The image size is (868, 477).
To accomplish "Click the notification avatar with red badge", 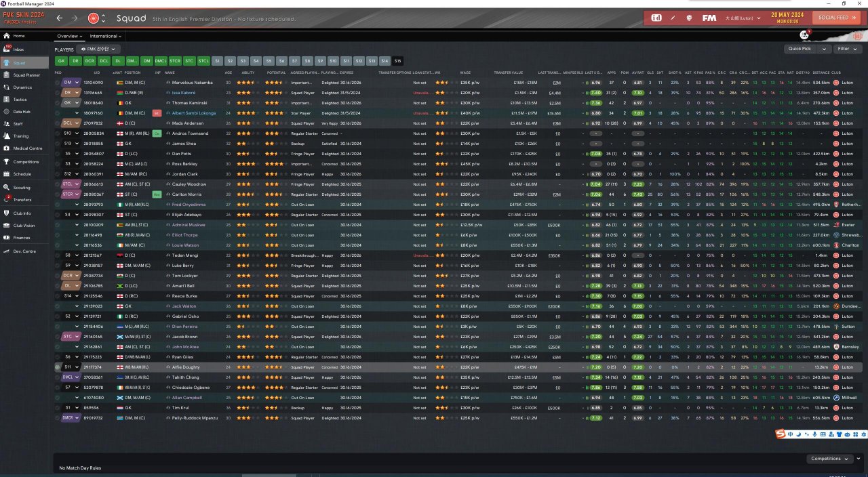I will (804, 34).
